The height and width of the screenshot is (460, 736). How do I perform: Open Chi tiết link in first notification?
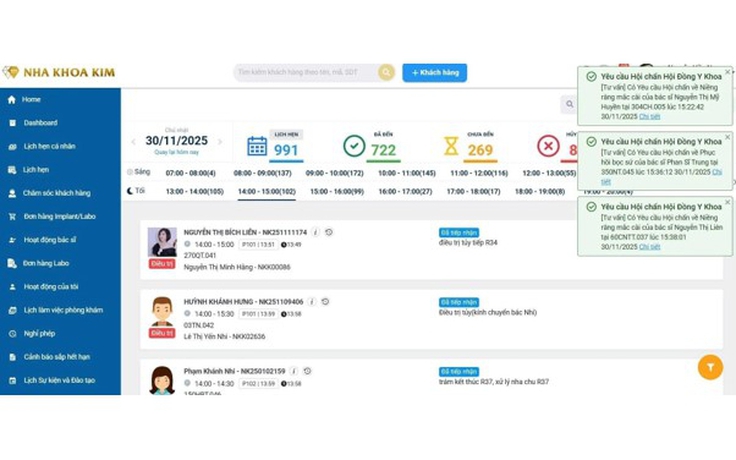[650, 116]
